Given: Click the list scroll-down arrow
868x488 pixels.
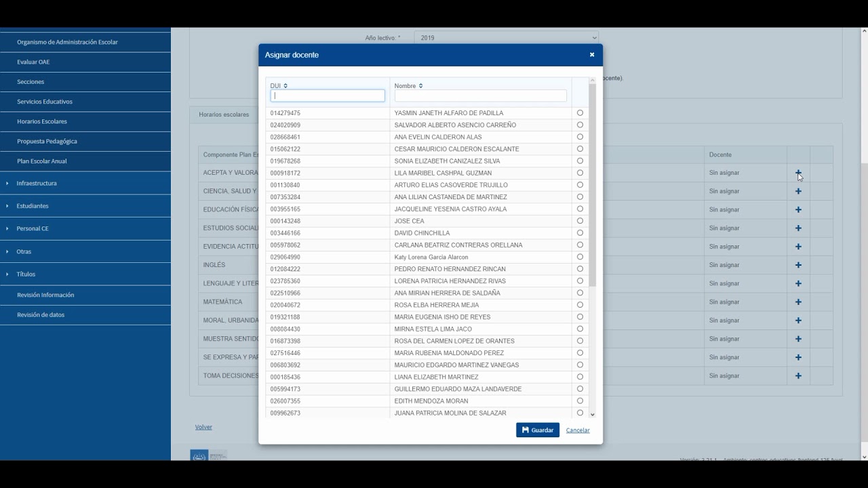Looking at the screenshot, I should pos(592,414).
